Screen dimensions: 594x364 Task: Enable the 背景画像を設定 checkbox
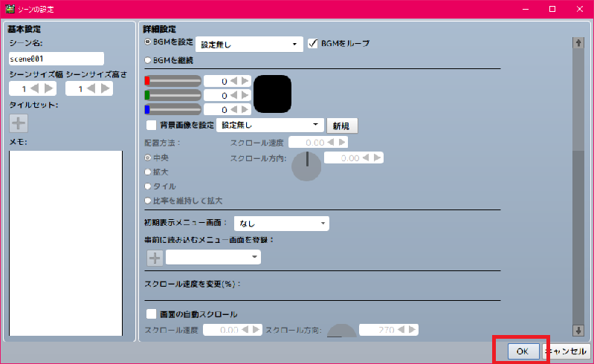[x=151, y=125]
